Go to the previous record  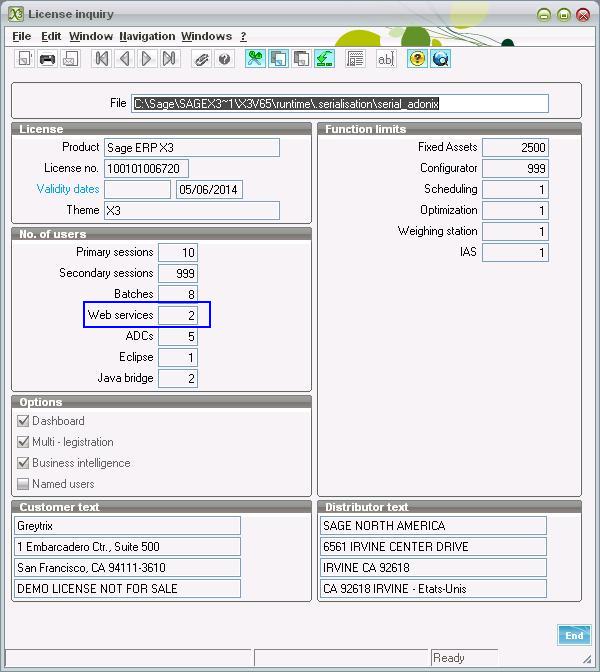coord(124,59)
